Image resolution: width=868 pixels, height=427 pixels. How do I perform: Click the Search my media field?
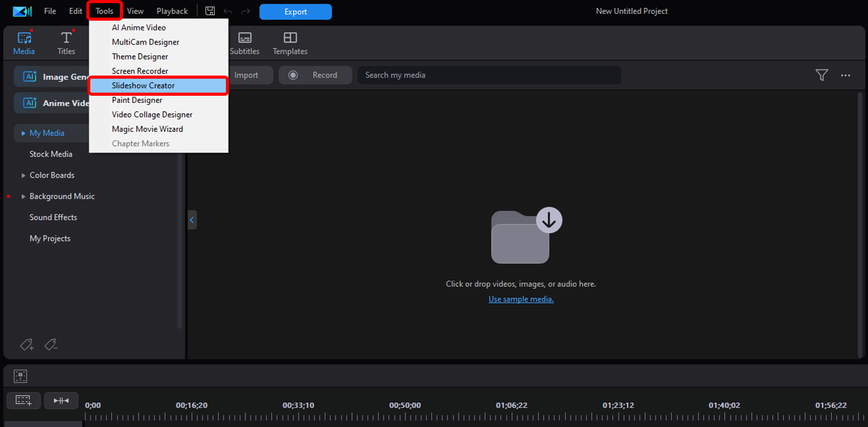(489, 75)
